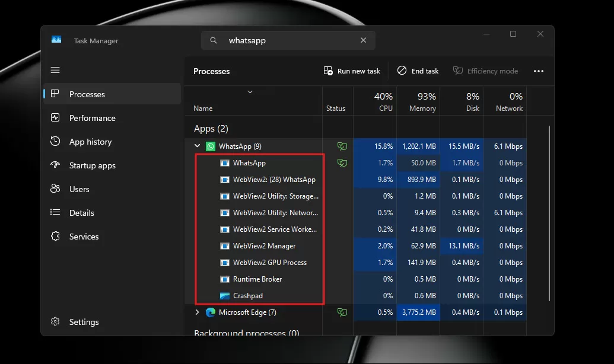Select WebView2: (28) WhatsApp process
The height and width of the screenshot is (364, 614).
355,180
